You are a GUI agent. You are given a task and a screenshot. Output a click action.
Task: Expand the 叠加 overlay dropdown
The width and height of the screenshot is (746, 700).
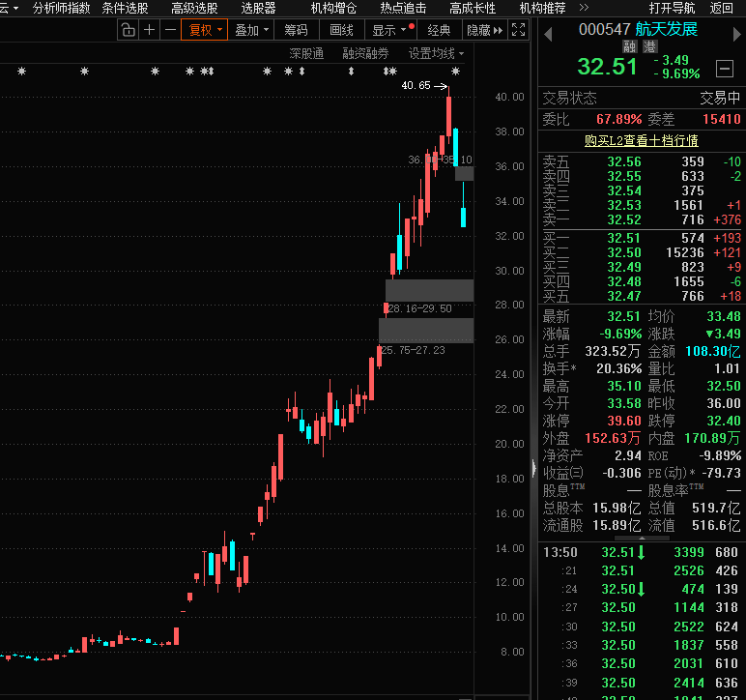click(251, 30)
